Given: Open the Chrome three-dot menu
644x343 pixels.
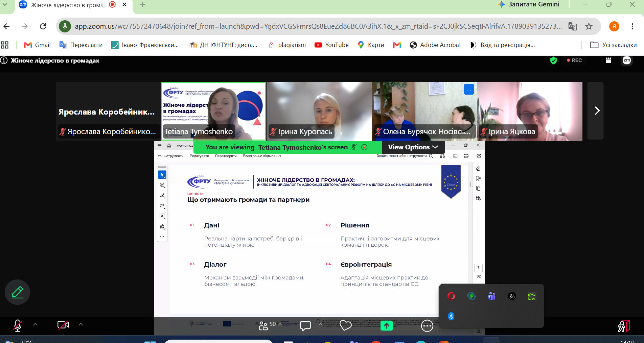Looking at the screenshot, I should tap(632, 26).
